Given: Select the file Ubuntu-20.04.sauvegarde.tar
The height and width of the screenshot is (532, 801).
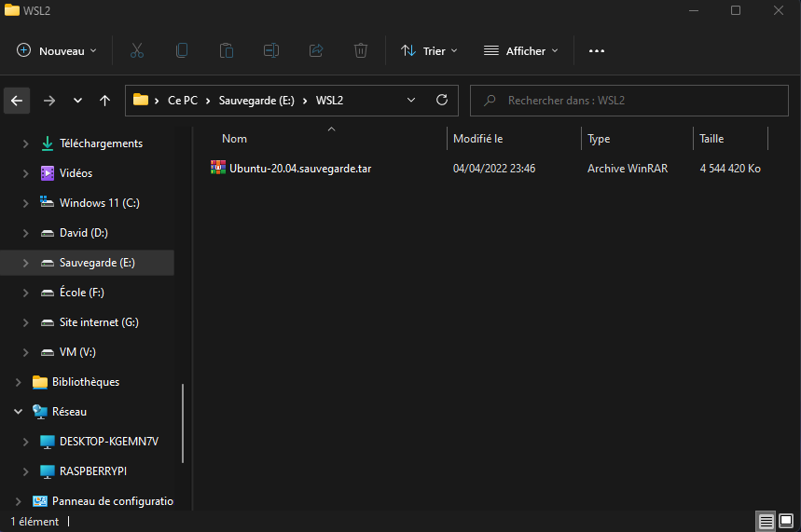Looking at the screenshot, I should tap(300, 168).
